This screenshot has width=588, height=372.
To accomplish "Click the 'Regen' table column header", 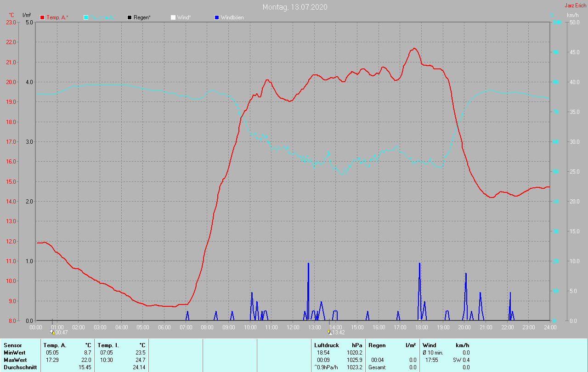I will click(377, 345).
